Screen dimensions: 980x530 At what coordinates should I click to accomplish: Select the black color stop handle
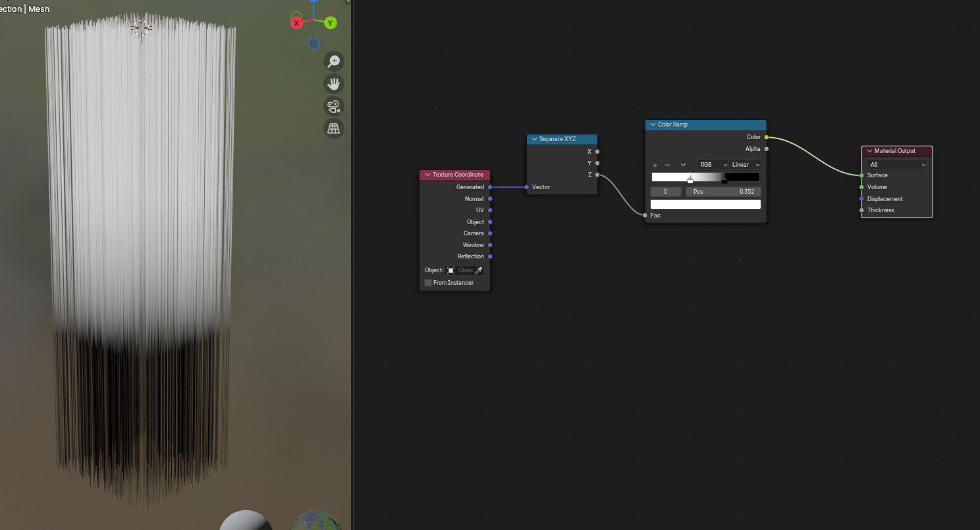[x=724, y=179]
